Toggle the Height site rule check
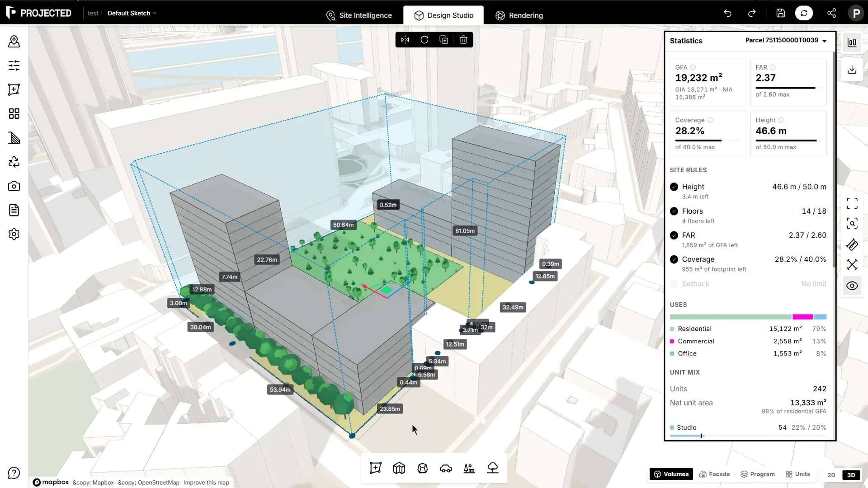 tap(674, 187)
